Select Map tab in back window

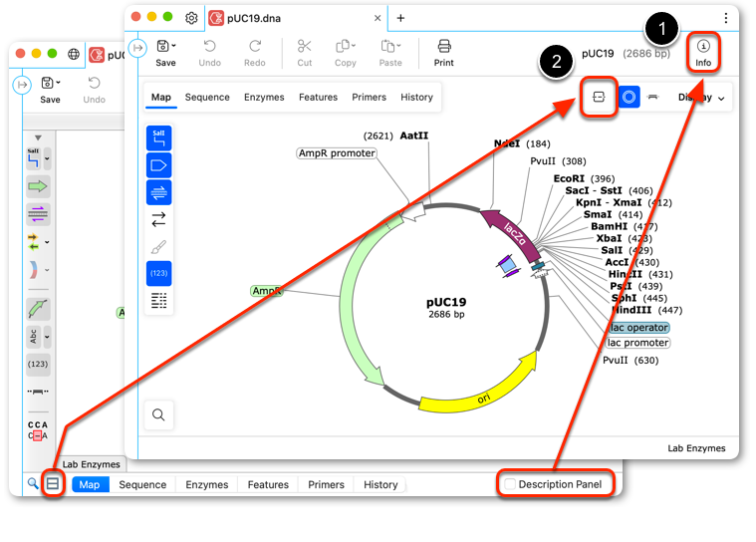coord(90,484)
